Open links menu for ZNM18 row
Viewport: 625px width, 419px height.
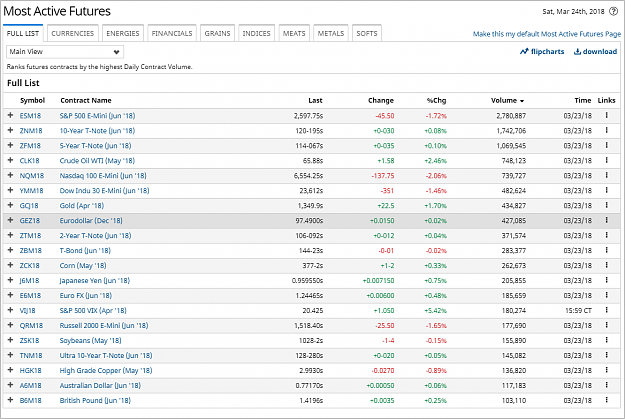click(x=606, y=130)
